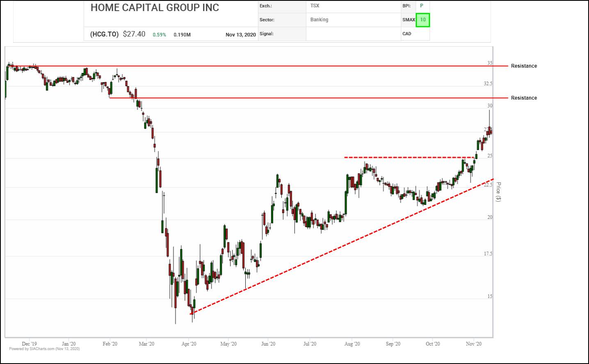Click the Banking sector value
The width and height of the screenshot is (589, 364).
click(x=319, y=20)
